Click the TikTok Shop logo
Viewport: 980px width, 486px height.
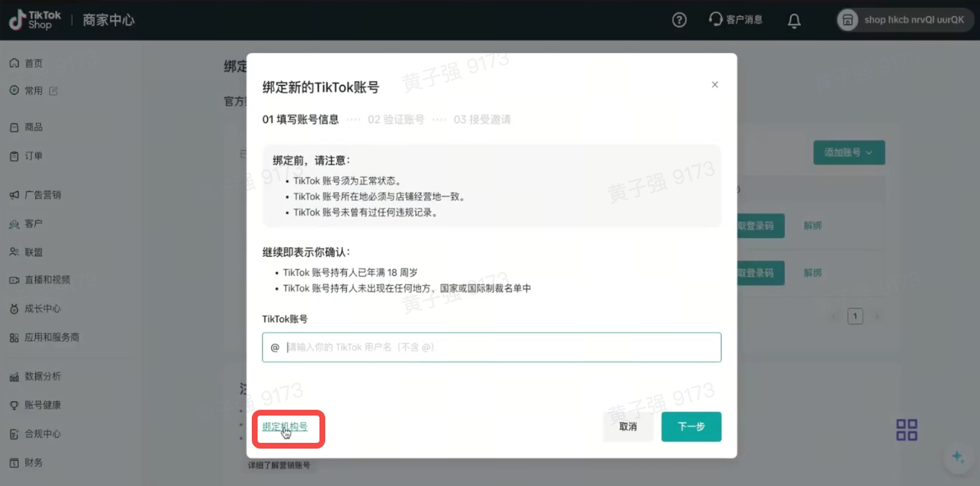coord(35,20)
